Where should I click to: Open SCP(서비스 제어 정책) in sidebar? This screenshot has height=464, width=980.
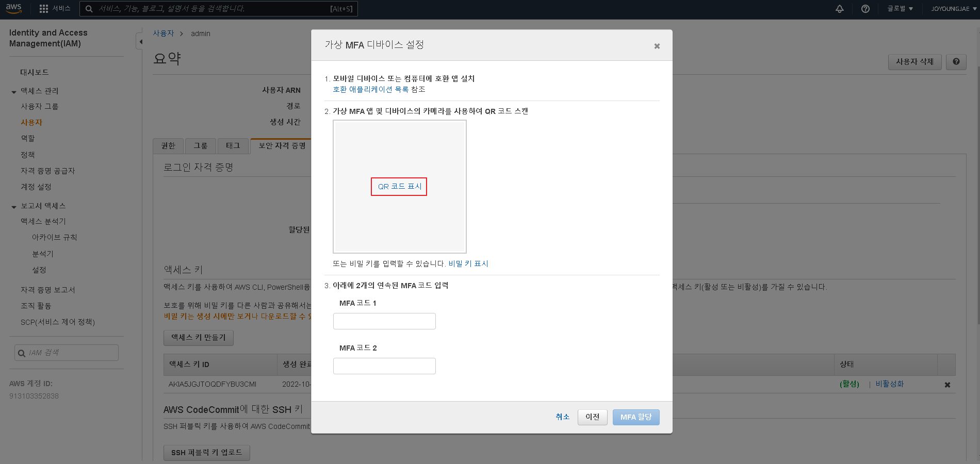click(58, 322)
